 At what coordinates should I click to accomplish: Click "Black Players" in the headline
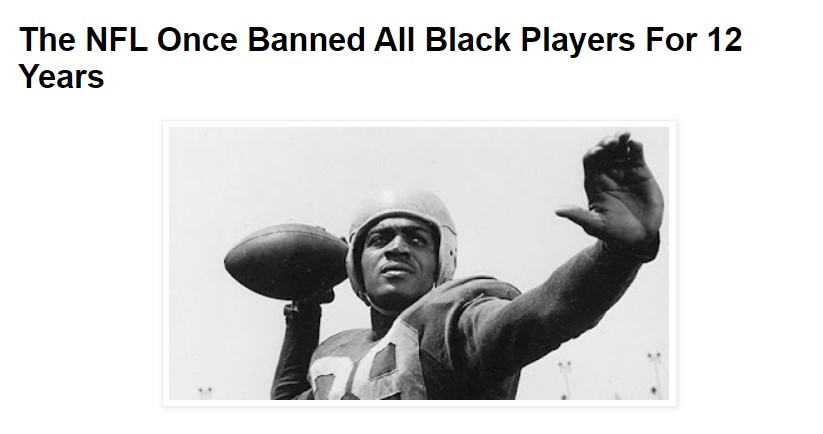pos(530,41)
